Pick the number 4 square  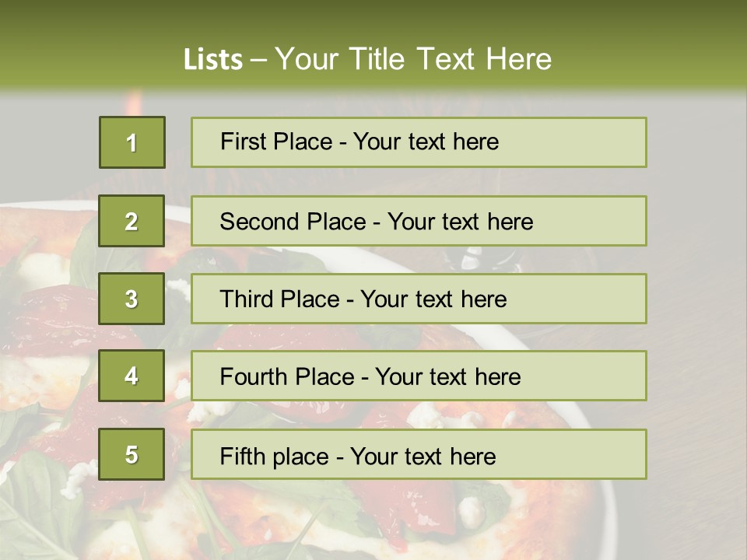click(132, 376)
